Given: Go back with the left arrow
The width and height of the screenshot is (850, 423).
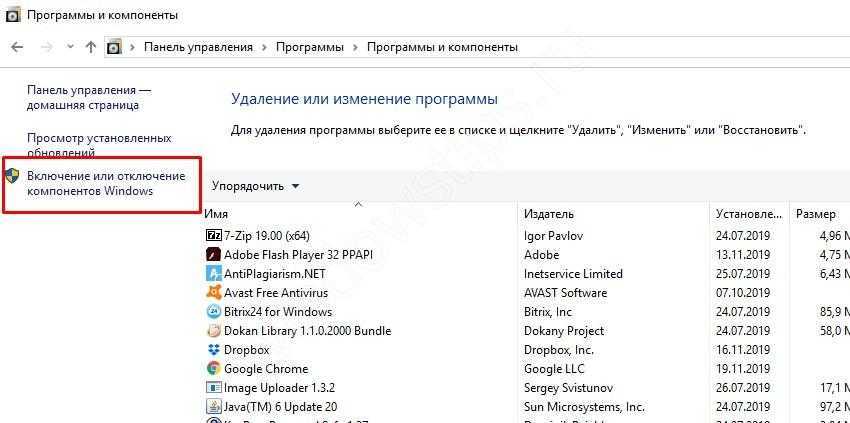Looking at the screenshot, I should pos(17,47).
